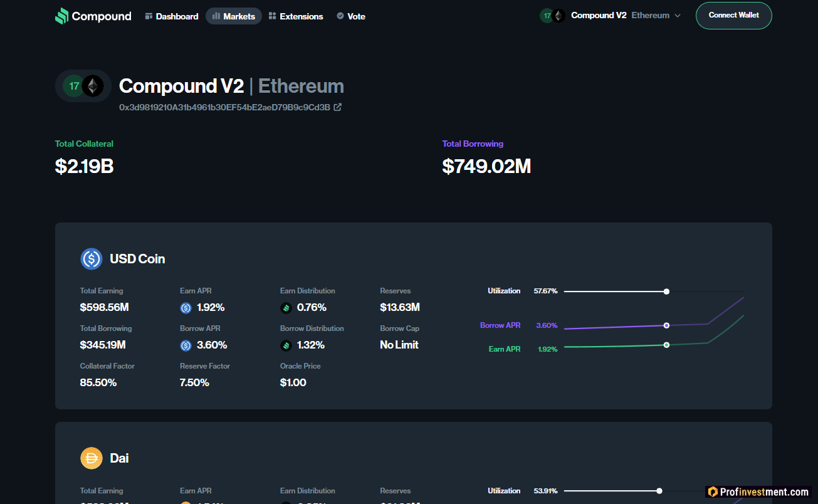Click the USD Coin utilization slider handle

click(666, 291)
